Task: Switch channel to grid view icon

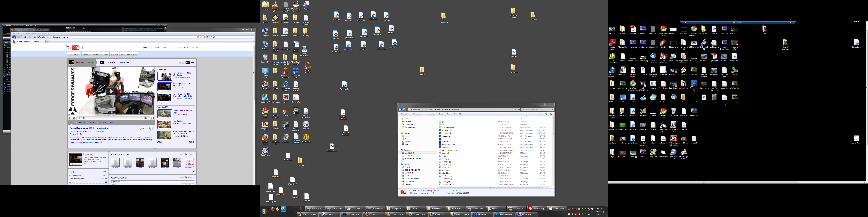Action: pos(193,62)
